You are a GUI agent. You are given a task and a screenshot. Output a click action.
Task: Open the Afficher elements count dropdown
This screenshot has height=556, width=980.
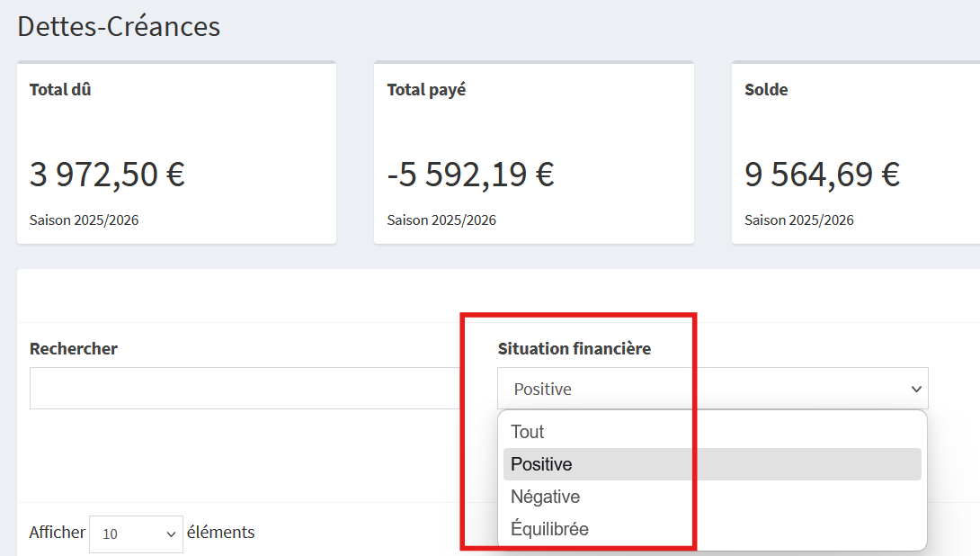click(x=135, y=534)
